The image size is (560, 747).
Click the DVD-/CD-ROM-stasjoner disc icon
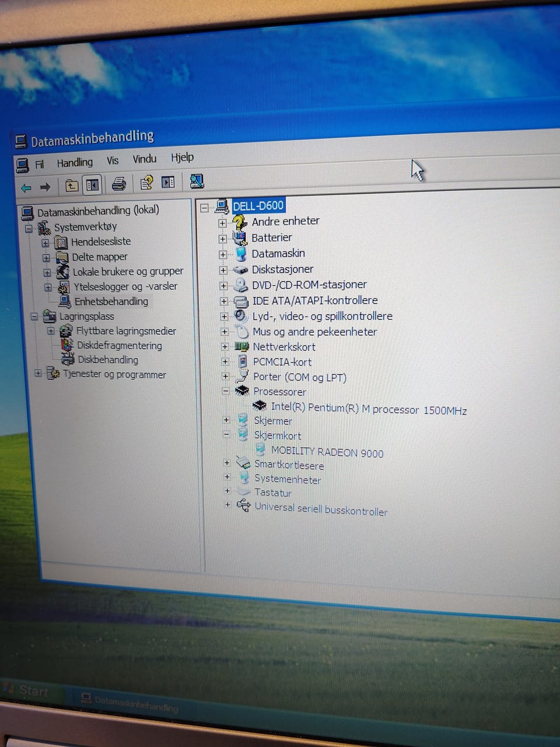tap(240, 285)
